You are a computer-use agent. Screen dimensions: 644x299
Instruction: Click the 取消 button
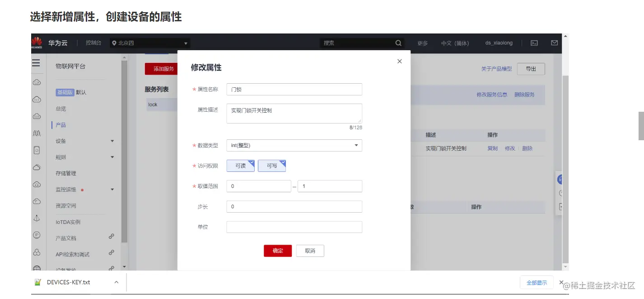pos(310,251)
